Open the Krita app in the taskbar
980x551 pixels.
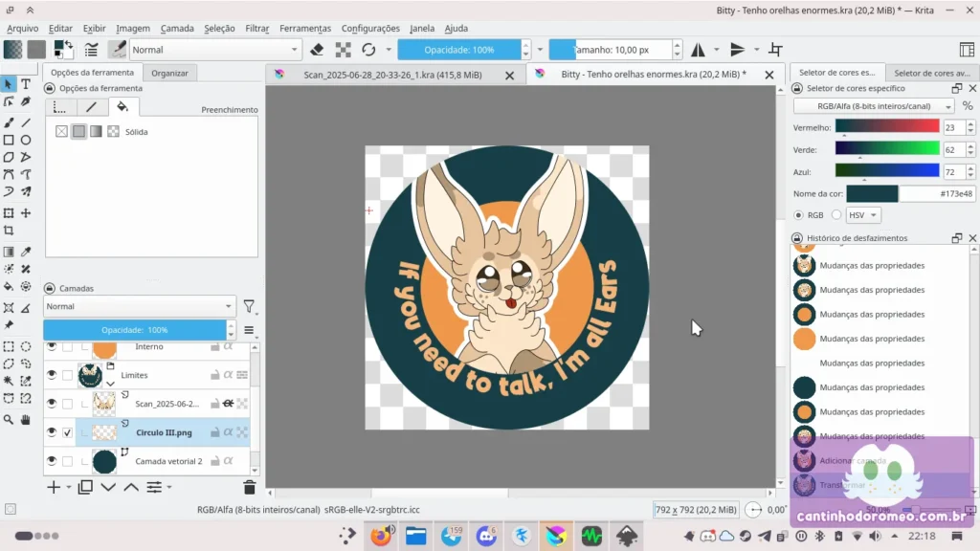[556, 536]
